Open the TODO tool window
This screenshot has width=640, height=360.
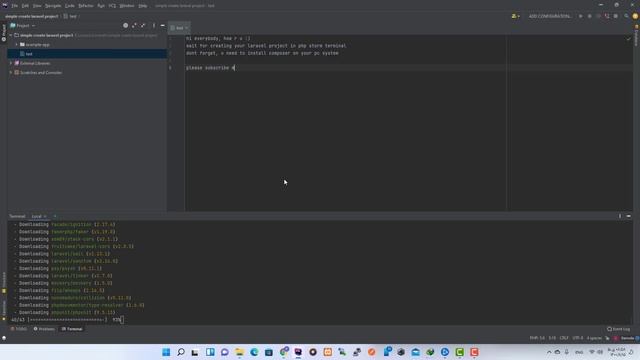pyautogui.click(x=19, y=329)
